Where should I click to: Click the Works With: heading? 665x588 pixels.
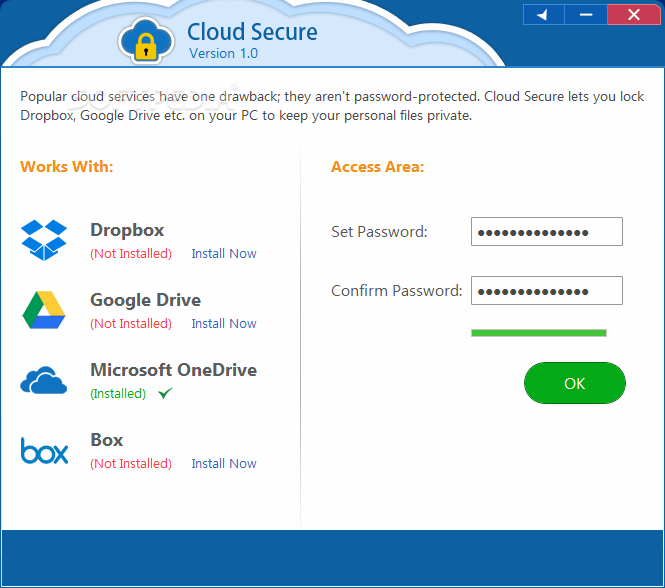67,167
